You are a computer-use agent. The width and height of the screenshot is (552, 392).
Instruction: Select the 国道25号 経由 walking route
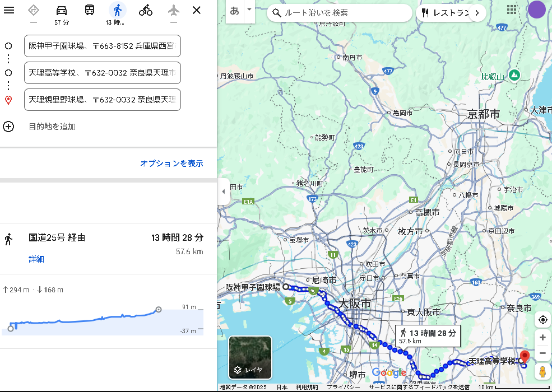tap(108, 249)
